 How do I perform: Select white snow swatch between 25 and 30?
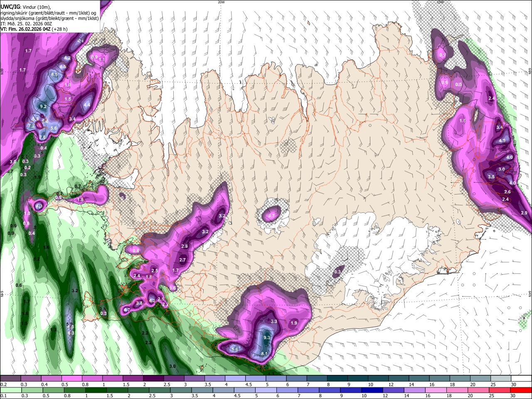pos(500,379)
